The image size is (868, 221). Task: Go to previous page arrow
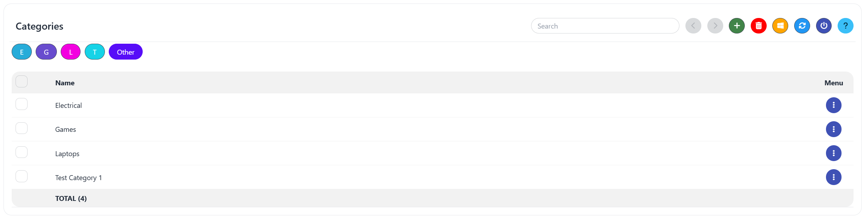click(x=693, y=26)
